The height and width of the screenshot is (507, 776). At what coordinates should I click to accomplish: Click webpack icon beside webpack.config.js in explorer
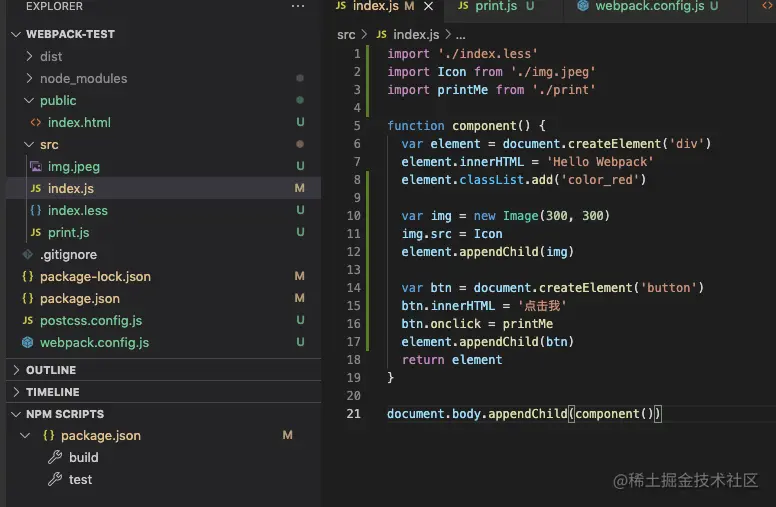pyautogui.click(x=28, y=342)
